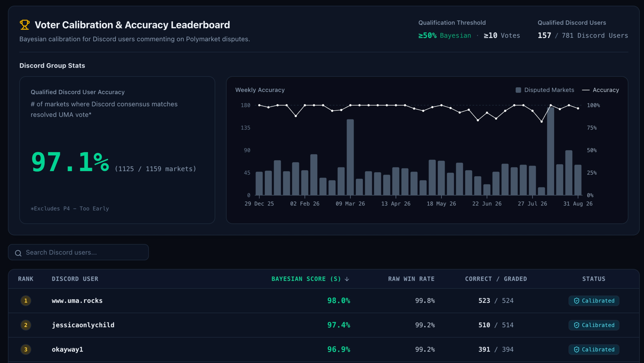Click rank 1 gold badge

(26, 301)
